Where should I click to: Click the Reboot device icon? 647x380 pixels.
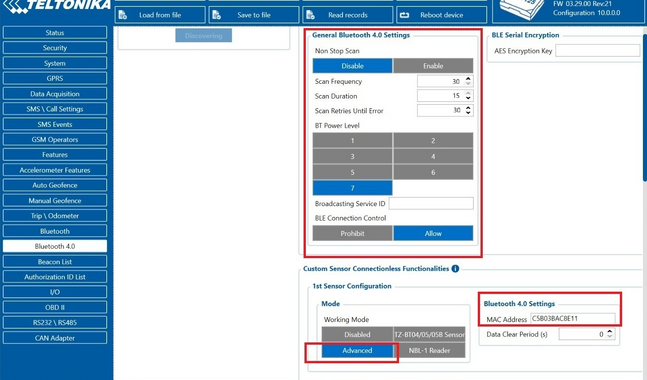point(404,15)
